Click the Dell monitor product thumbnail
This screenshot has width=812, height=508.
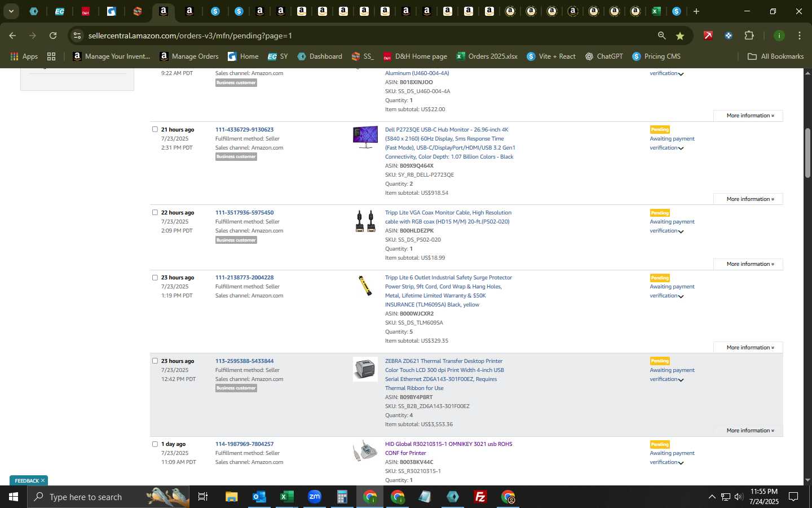(365, 137)
